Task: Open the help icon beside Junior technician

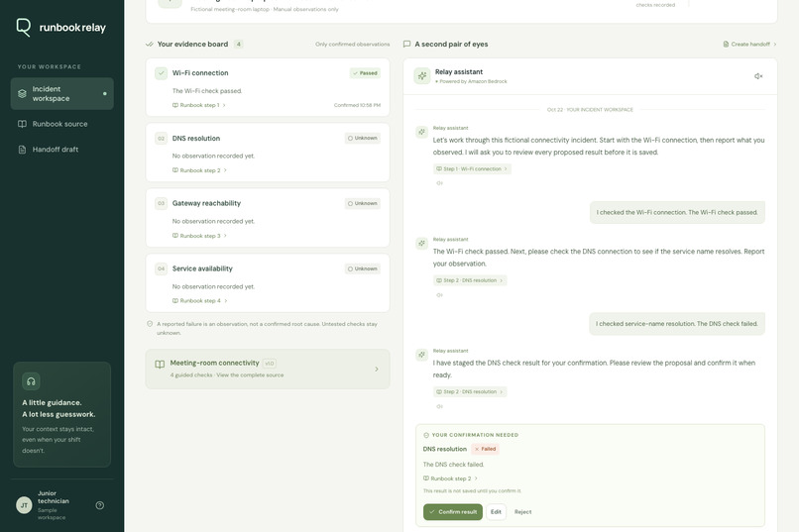Action: coord(100,505)
